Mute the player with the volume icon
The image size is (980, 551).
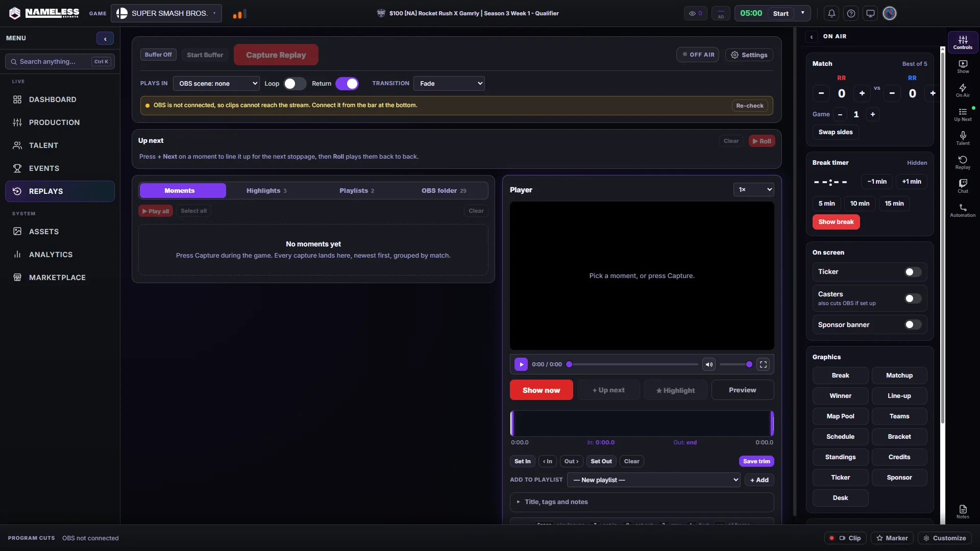point(709,364)
